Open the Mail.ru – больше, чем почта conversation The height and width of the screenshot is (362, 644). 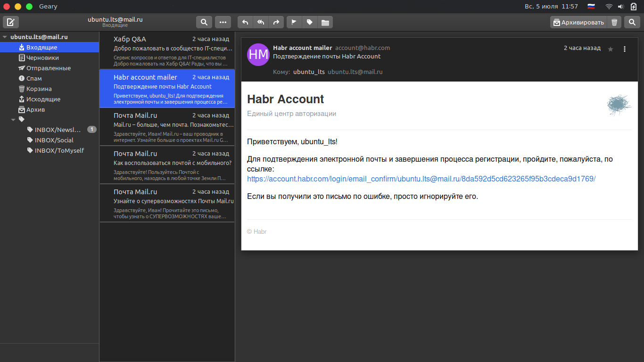tap(167, 127)
